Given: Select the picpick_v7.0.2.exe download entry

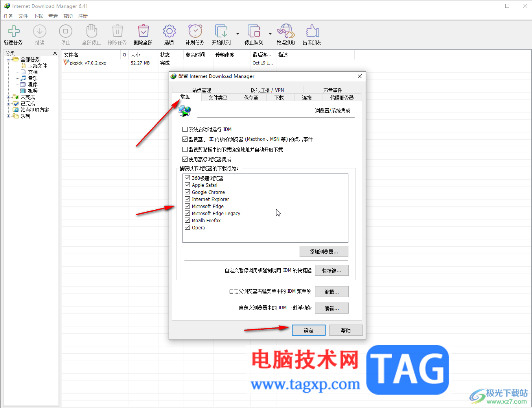Looking at the screenshot, I should [88, 63].
